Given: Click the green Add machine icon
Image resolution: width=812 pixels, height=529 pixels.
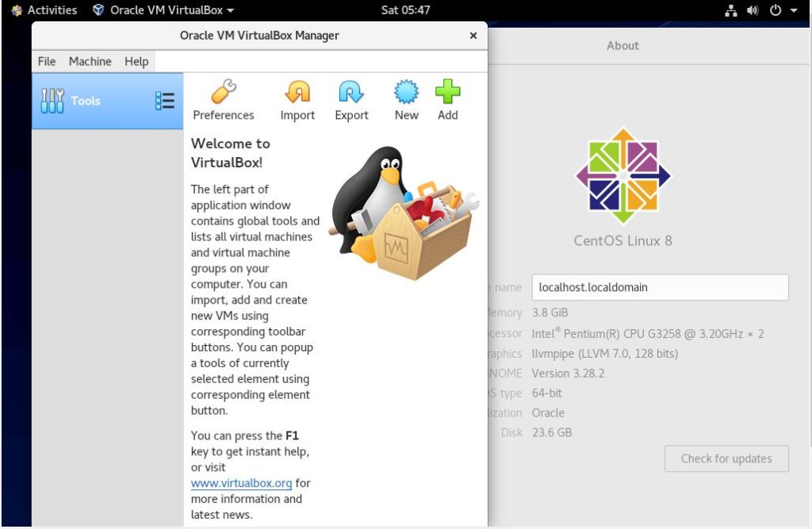Looking at the screenshot, I should coord(447,100).
